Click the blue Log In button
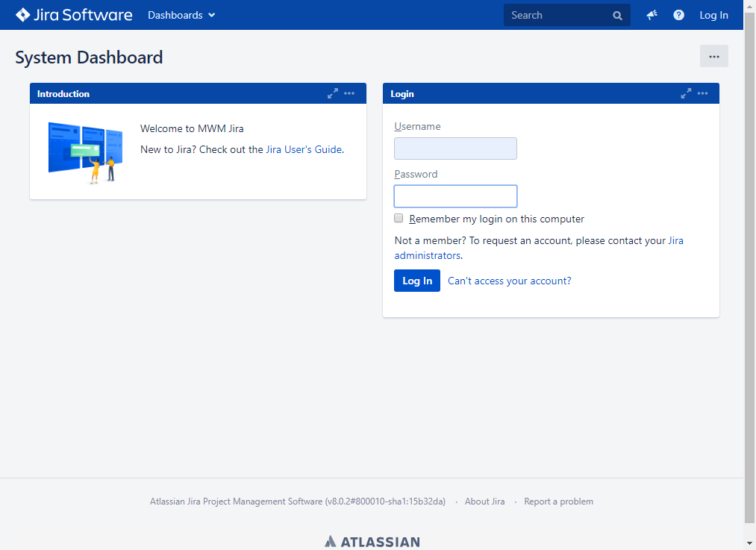Image resolution: width=756 pixels, height=550 pixels. (417, 281)
